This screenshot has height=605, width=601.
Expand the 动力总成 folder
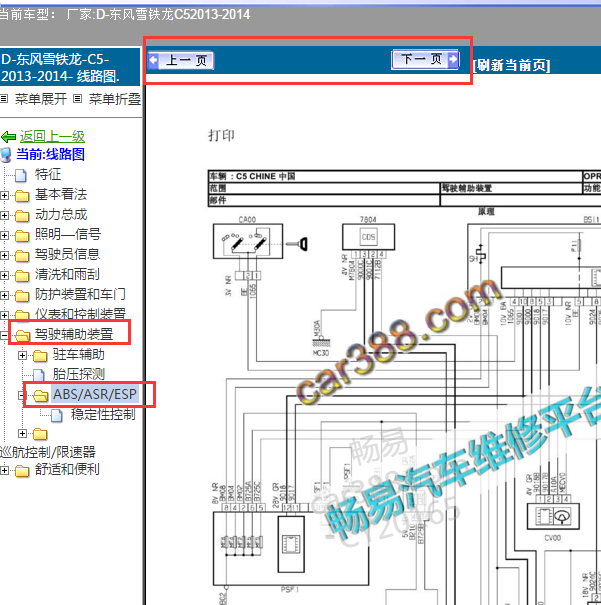click(x=4, y=215)
